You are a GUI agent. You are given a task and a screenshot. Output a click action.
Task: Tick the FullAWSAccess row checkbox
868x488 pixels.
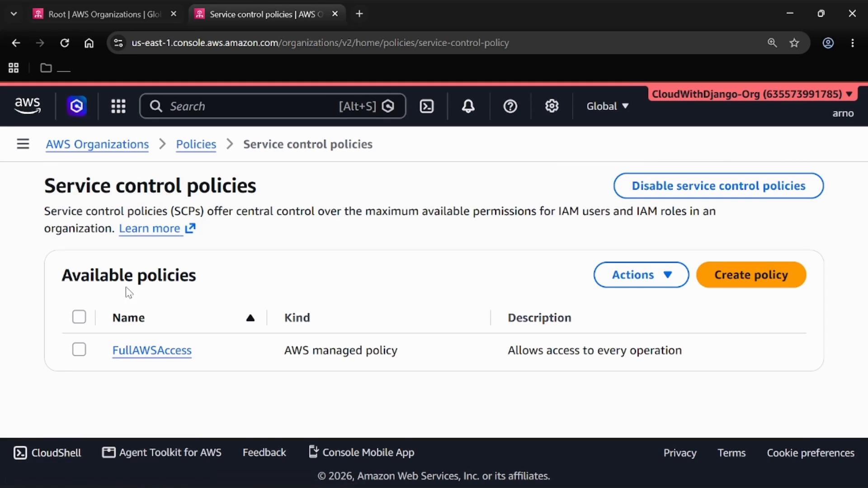(79, 350)
